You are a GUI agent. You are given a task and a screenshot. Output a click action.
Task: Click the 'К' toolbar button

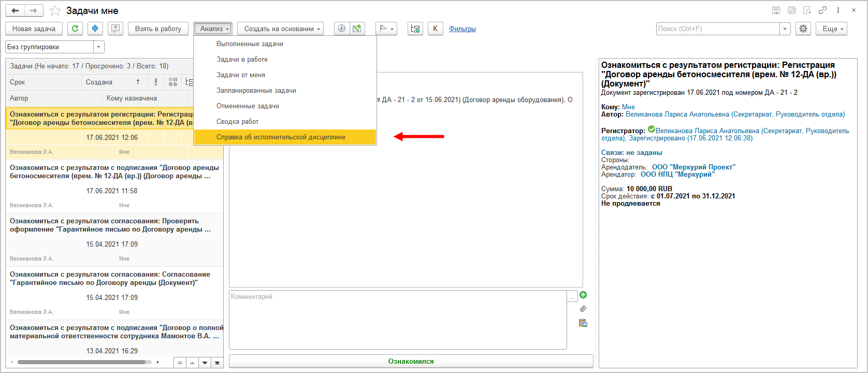(x=435, y=28)
